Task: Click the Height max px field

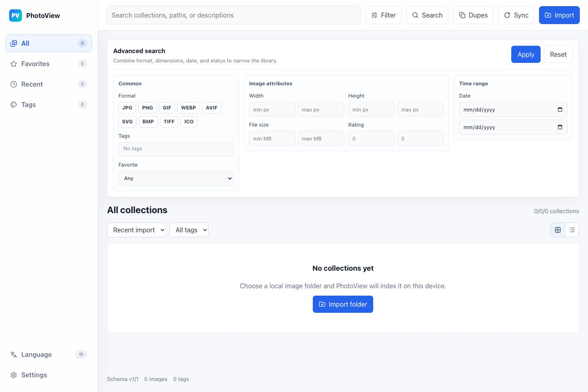Action: 420,109
